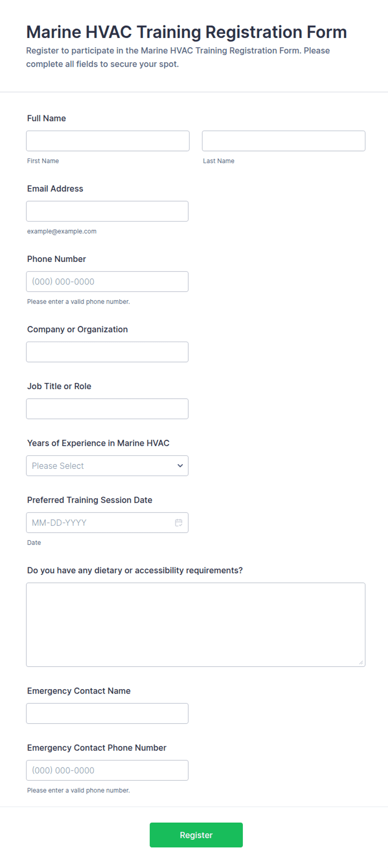Select the Emergency Contact Name field

[107, 713]
